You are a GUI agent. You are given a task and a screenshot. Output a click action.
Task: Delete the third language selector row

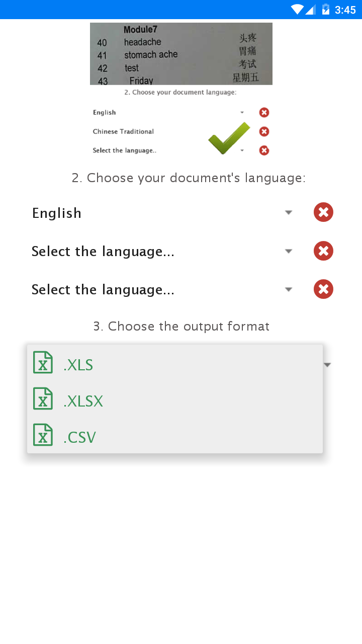(x=323, y=289)
